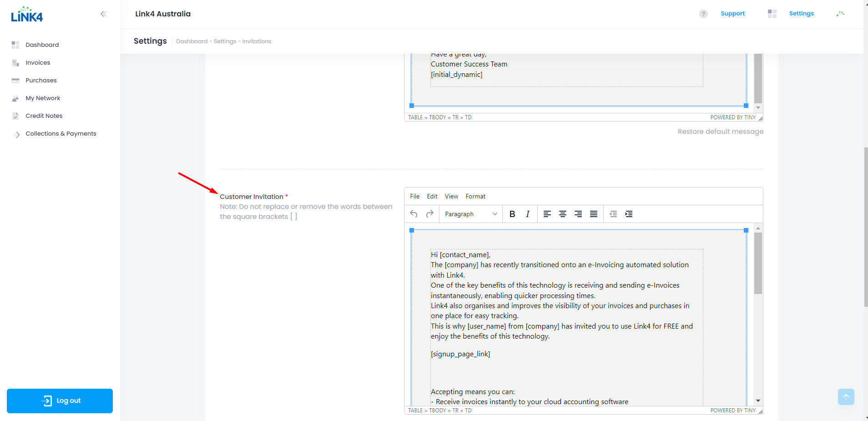
Task: Toggle Bold formatting
Action: coord(512,214)
